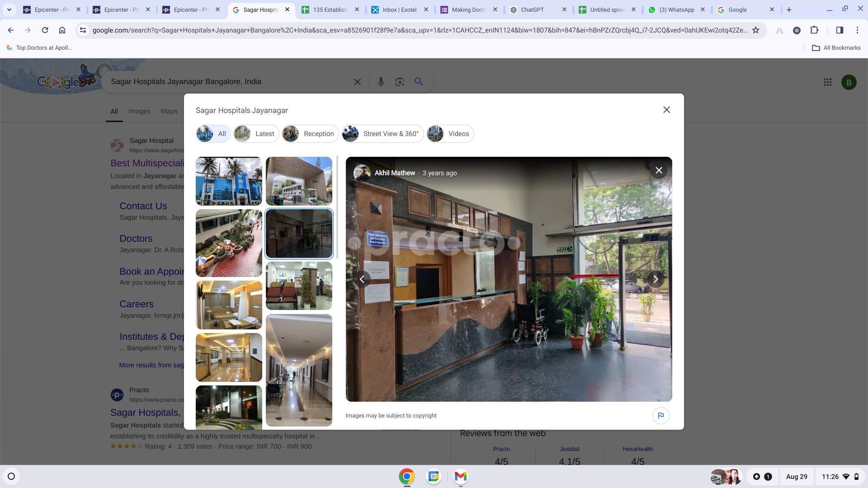This screenshot has height=488, width=868.
Task: Open All Bookmarks folder
Action: pyautogui.click(x=836, y=48)
